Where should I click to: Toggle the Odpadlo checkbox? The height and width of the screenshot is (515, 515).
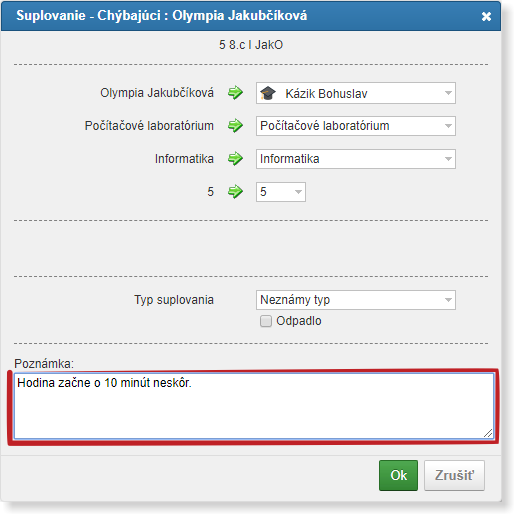pyautogui.click(x=266, y=321)
